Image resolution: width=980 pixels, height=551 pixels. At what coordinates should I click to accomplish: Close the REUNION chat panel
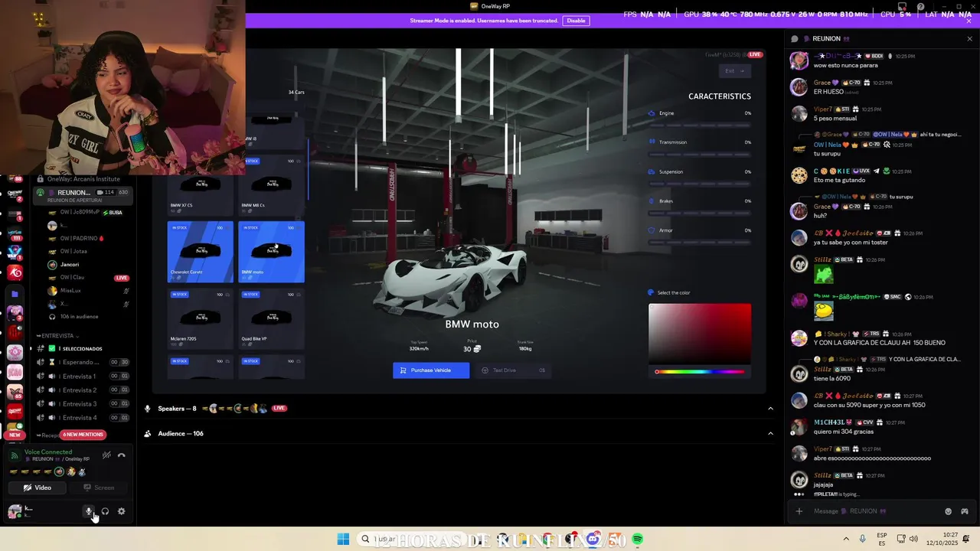pos(969,38)
